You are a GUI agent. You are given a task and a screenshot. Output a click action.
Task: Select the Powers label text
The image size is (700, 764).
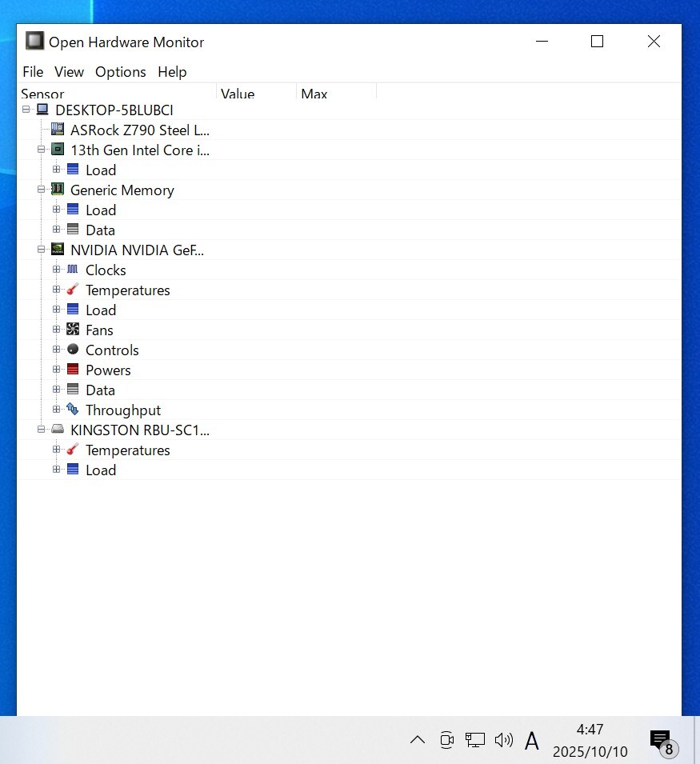108,370
